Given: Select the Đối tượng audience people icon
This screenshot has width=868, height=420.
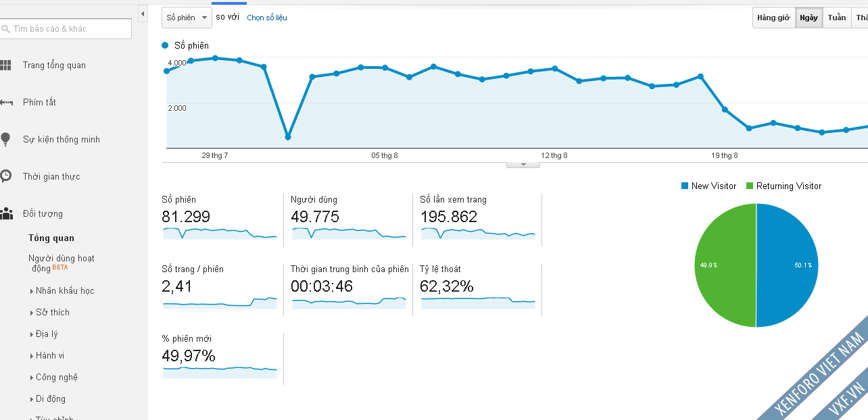Looking at the screenshot, I should 6,214.
